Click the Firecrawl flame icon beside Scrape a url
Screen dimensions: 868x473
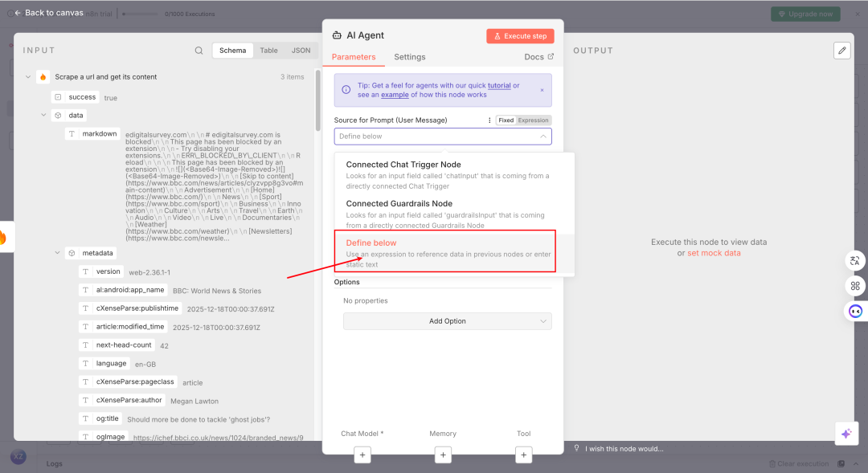tap(43, 77)
